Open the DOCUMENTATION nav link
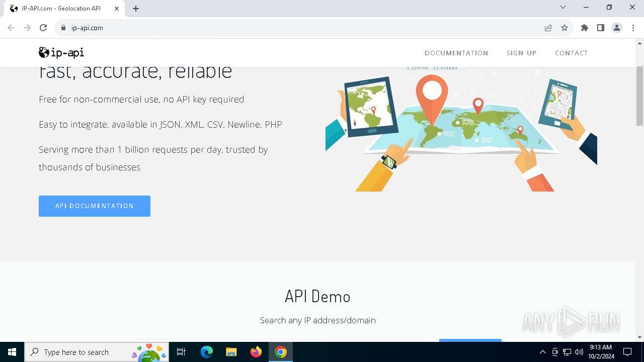This screenshot has height=362, width=644. click(x=456, y=53)
